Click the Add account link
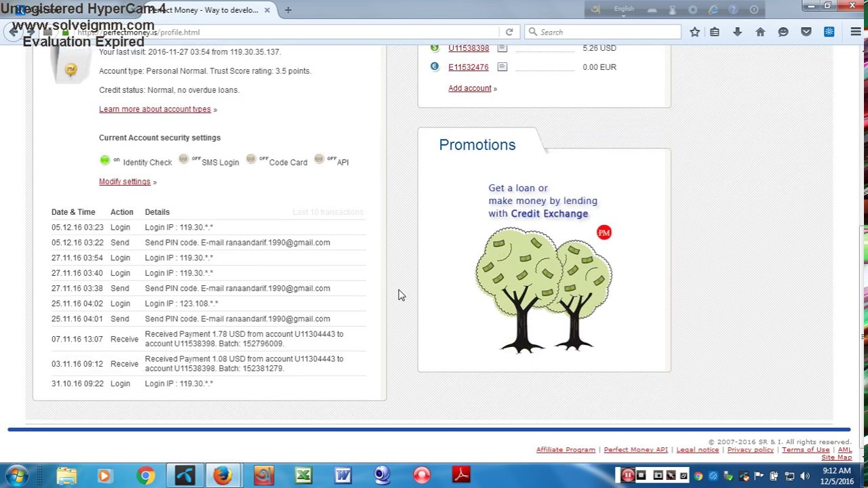 (469, 88)
